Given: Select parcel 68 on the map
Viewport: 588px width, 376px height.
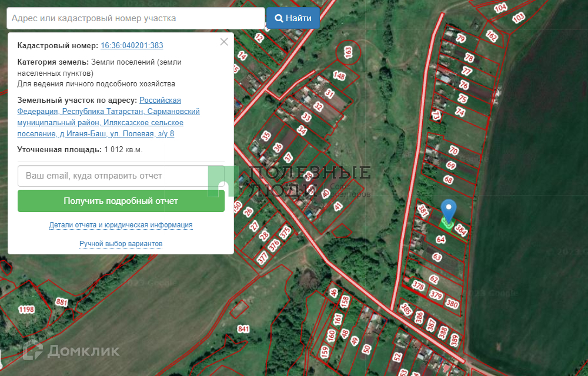Looking at the screenshot, I should pyautogui.click(x=449, y=180).
